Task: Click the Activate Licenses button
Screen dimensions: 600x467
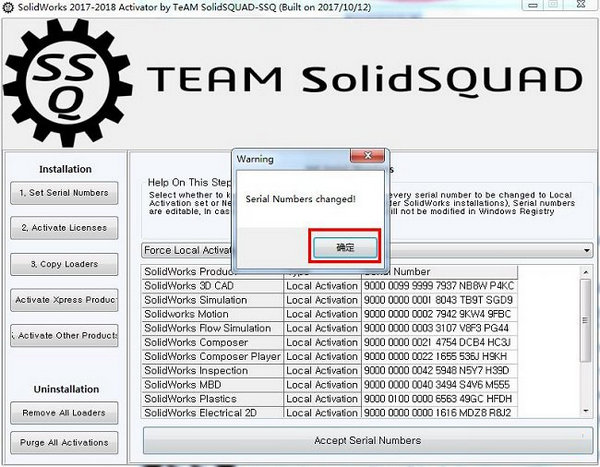Action: 64,228
